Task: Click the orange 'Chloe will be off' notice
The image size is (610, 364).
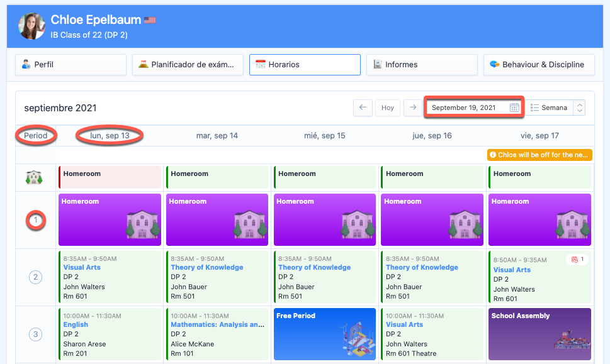Action: click(539, 155)
